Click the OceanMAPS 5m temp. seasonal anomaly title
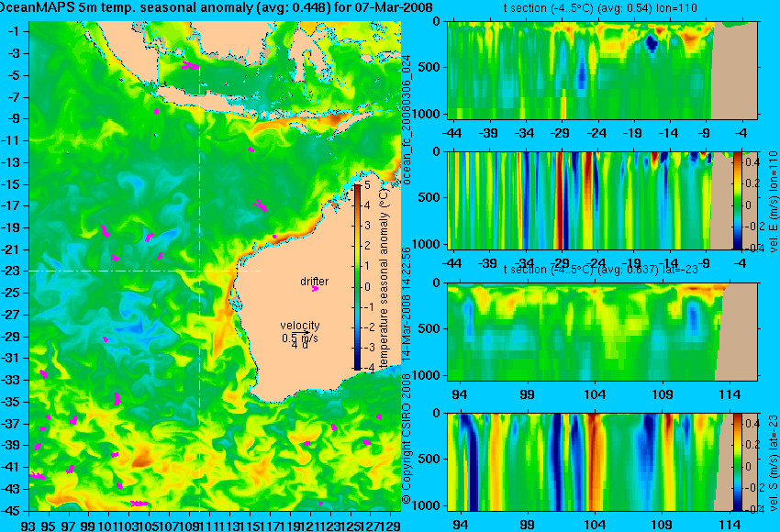Image resolution: width=780 pixels, height=532 pixels. 216,7
